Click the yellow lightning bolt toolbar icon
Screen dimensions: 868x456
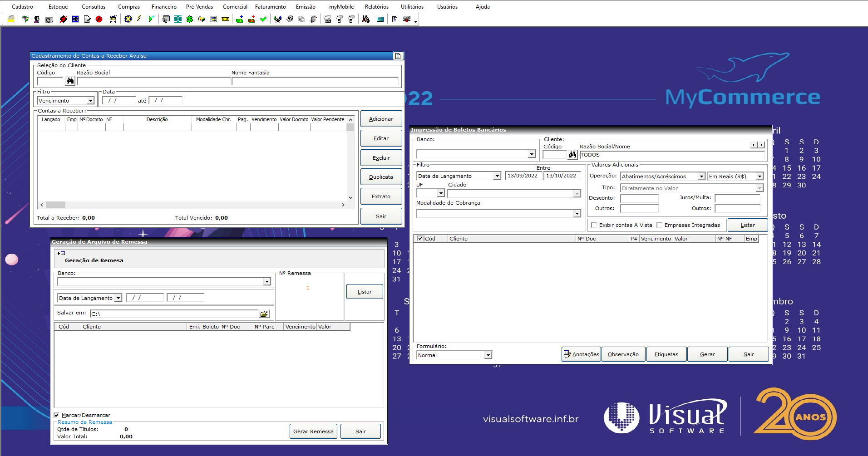[139, 19]
